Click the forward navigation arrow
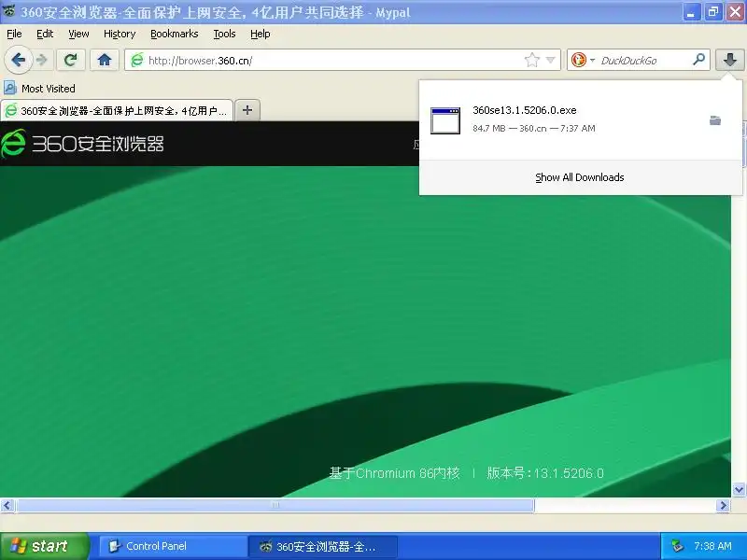Image resolution: width=747 pixels, height=560 pixels. tap(42, 60)
